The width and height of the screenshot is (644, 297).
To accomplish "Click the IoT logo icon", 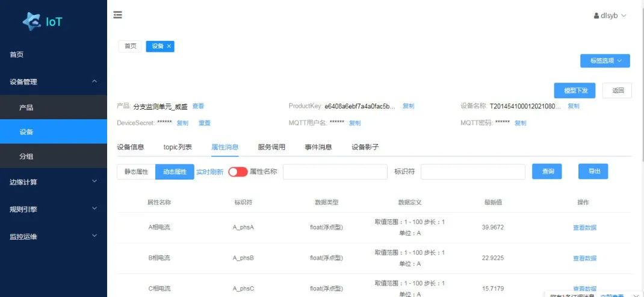I will tap(32, 22).
